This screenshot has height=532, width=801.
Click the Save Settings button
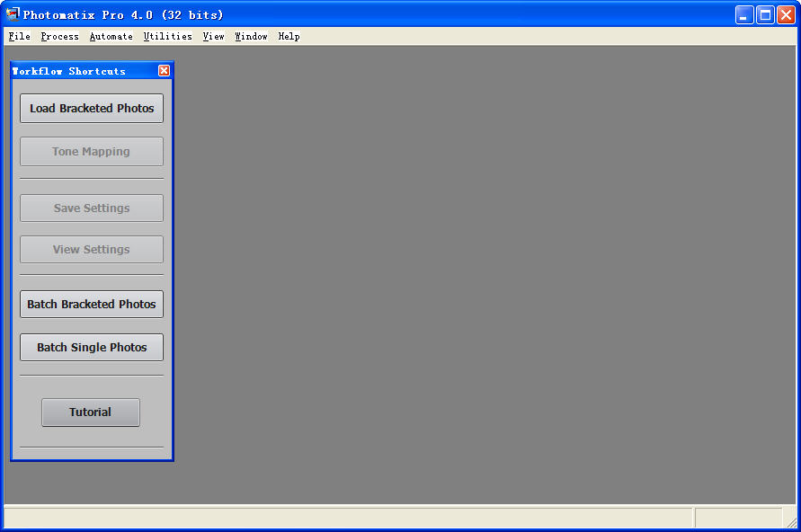point(92,208)
